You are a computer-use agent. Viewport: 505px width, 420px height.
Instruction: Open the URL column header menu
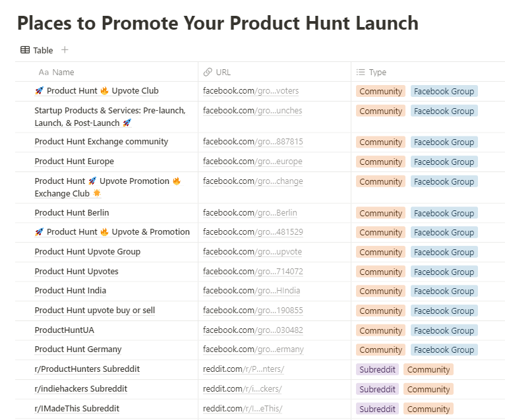click(223, 73)
